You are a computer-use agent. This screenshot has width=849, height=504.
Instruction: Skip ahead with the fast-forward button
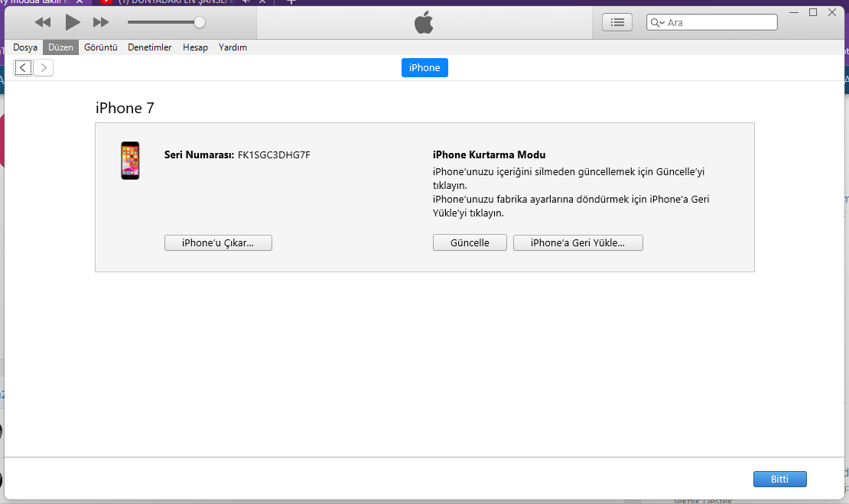(x=101, y=22)
